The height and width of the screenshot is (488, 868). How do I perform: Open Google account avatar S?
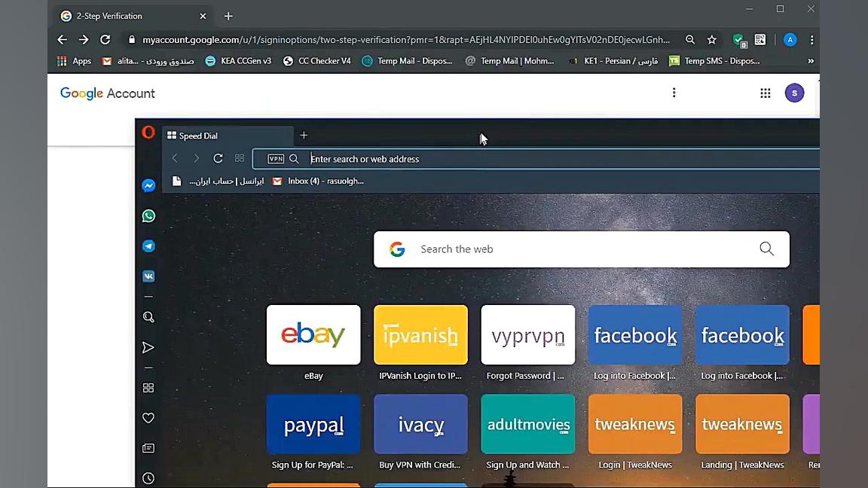pyautogui.click(x=794, y=93)
